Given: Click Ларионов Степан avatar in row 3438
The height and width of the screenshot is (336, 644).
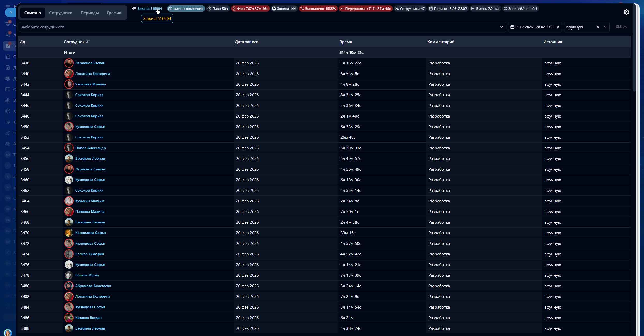Looking at the screenshot, I should coord(69,63).
